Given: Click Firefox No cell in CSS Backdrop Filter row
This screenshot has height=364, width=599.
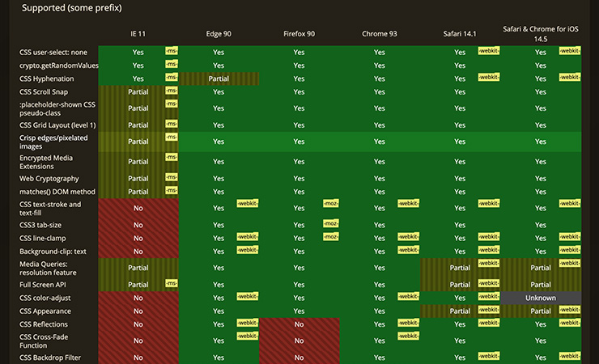Looking at the screenshot, I should click(x=299, y=358).
